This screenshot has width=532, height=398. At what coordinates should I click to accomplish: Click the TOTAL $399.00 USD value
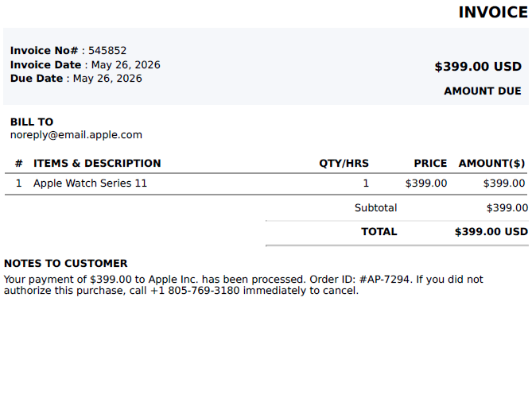point(491,232)
